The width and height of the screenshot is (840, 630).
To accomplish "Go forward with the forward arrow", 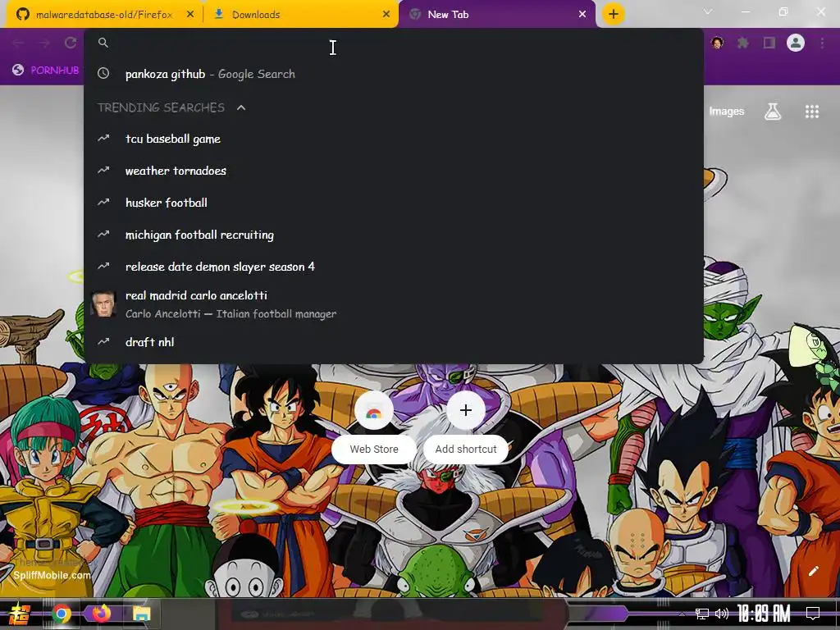I will [x=44, y=43].
